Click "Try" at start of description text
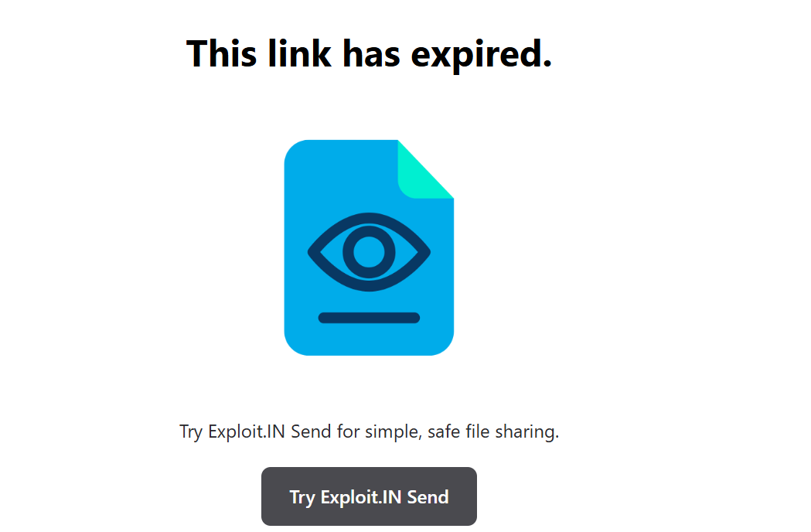Image resolution: width=811 pixels, height=532 pixels. [191, 432]
